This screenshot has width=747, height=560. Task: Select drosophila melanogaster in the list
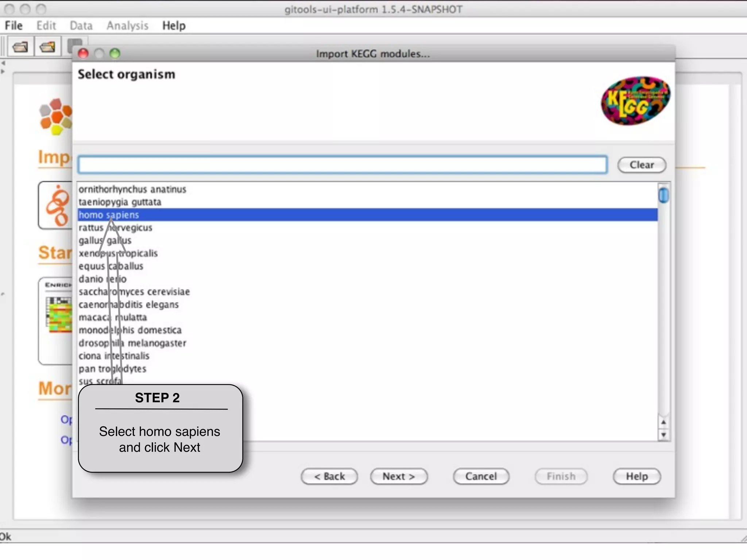[x=368, y=343]
